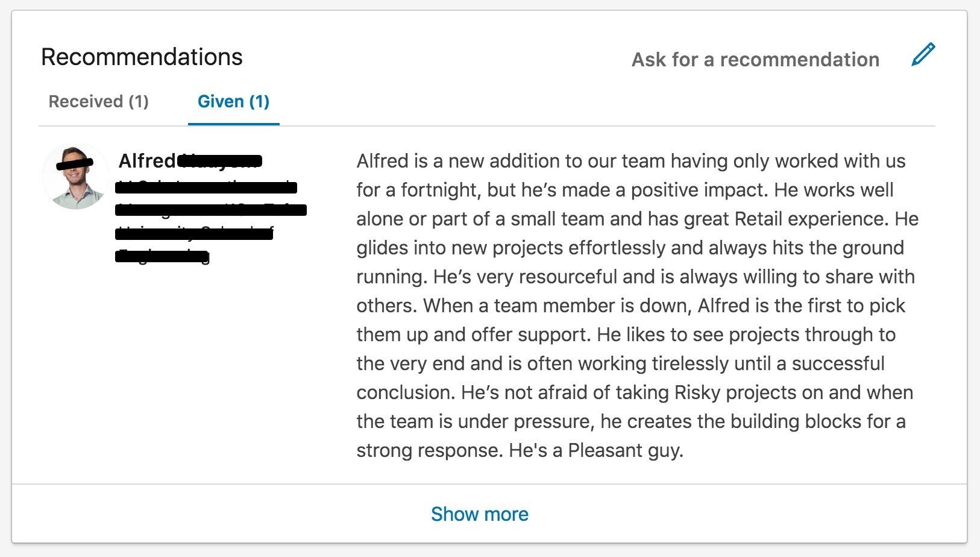Click the sentence "He's a Pleasant guy."
Screen dimensions: 980x557
tap(622, 450)
